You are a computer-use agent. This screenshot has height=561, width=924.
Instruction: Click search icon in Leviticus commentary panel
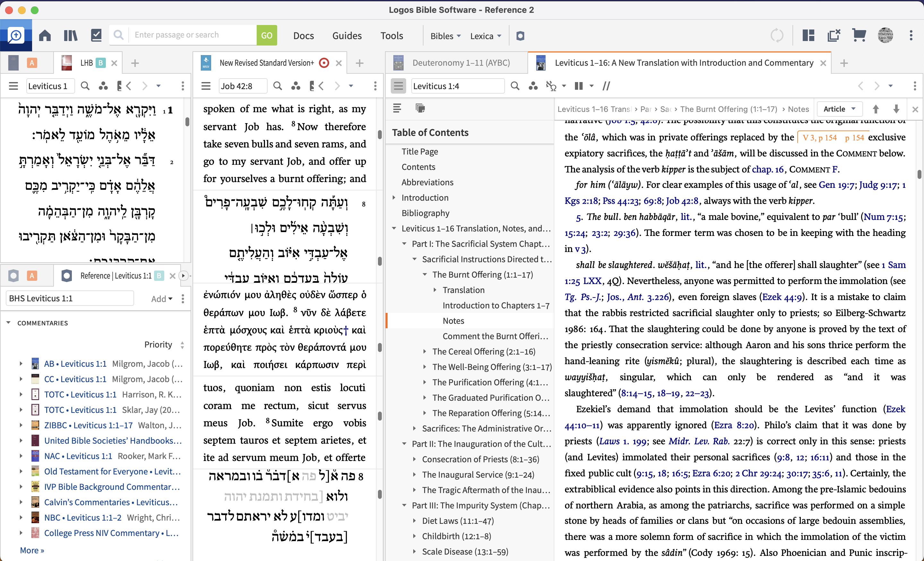(515, 86)
